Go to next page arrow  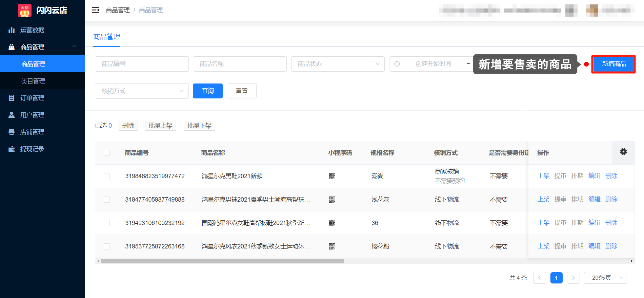[573, 278]
